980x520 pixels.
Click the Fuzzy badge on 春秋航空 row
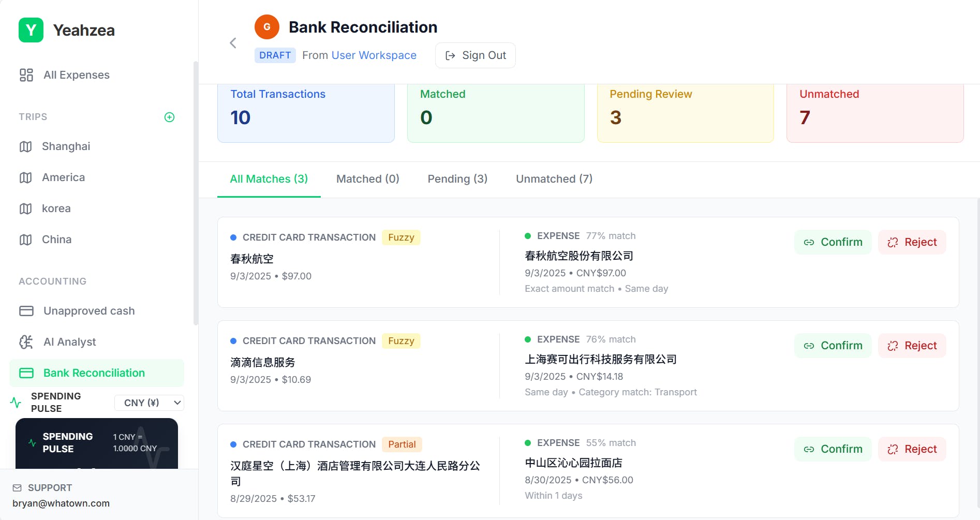tap(401, 237)
